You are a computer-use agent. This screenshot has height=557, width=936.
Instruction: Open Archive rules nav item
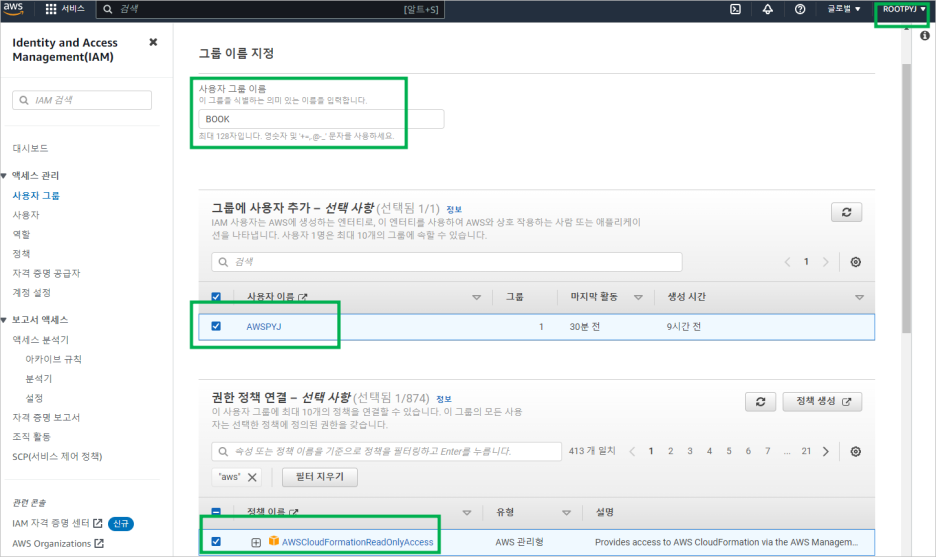[53, 359]
